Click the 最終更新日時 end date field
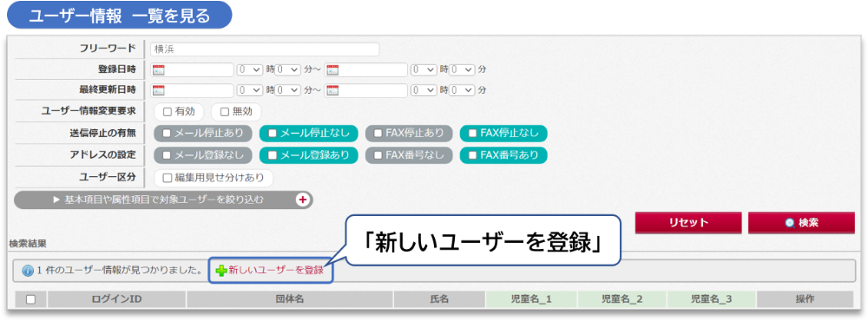The image size is (868, 321). (366, 90)
